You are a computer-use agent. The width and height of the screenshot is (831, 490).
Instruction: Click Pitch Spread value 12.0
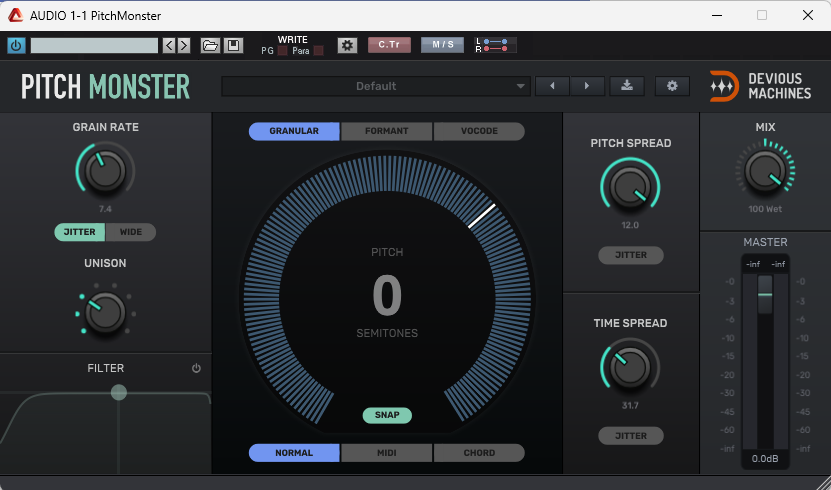[x=630, y=225]
